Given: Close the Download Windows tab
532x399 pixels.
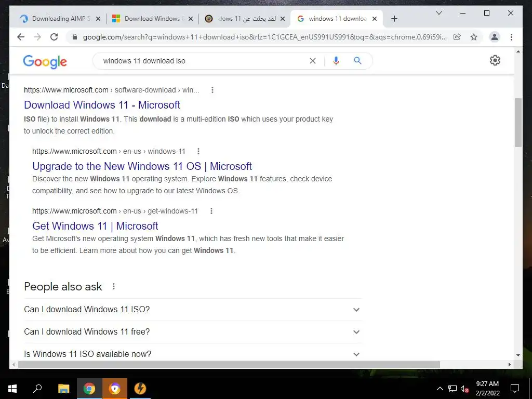Looking at the screenshot, I should point(191,19).
